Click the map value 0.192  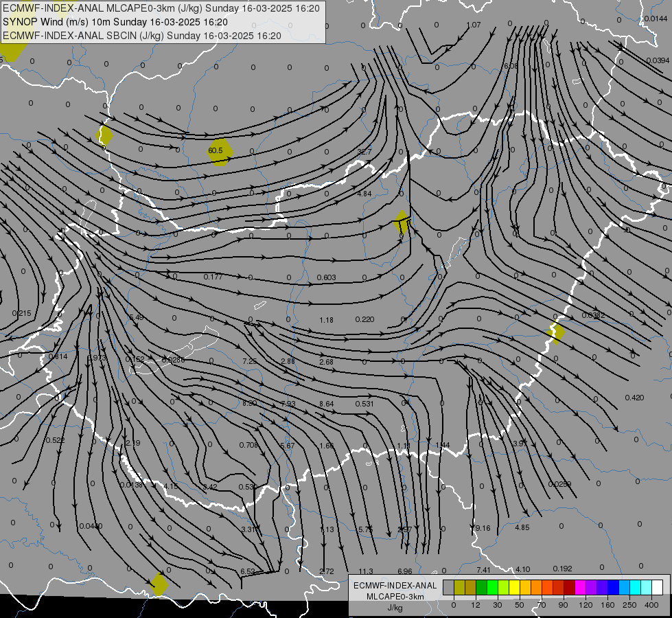tap(562, 569)
